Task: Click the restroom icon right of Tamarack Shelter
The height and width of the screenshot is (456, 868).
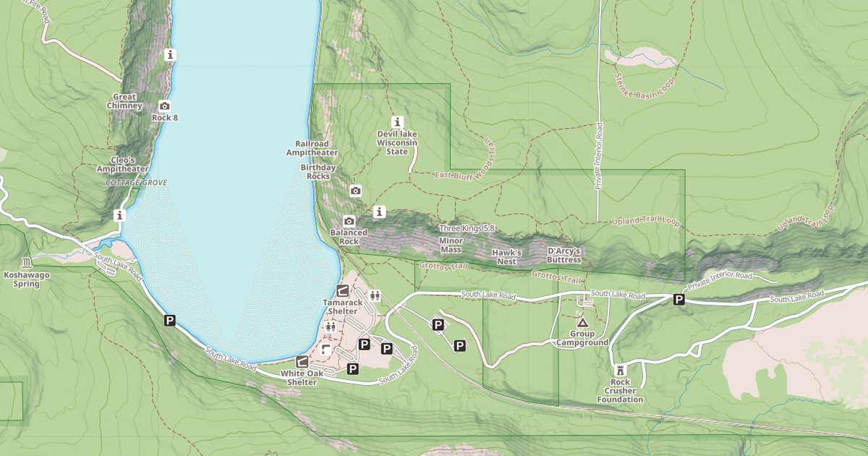Action: coord(375,295)
